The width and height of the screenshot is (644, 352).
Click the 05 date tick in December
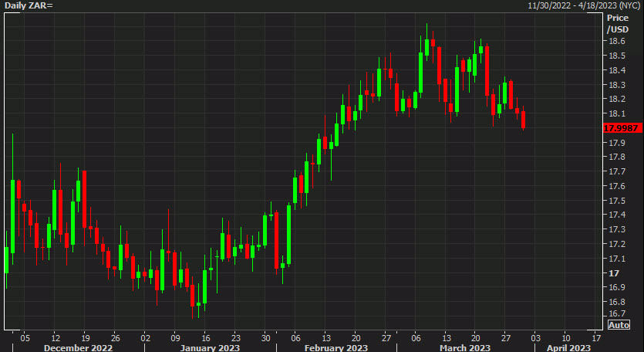click(x=25, y=338)
